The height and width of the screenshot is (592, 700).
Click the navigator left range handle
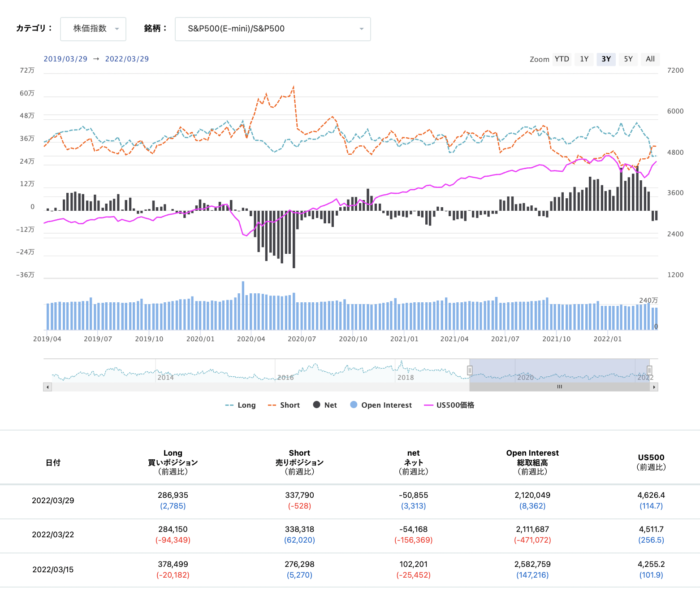[x=470, y=370]
